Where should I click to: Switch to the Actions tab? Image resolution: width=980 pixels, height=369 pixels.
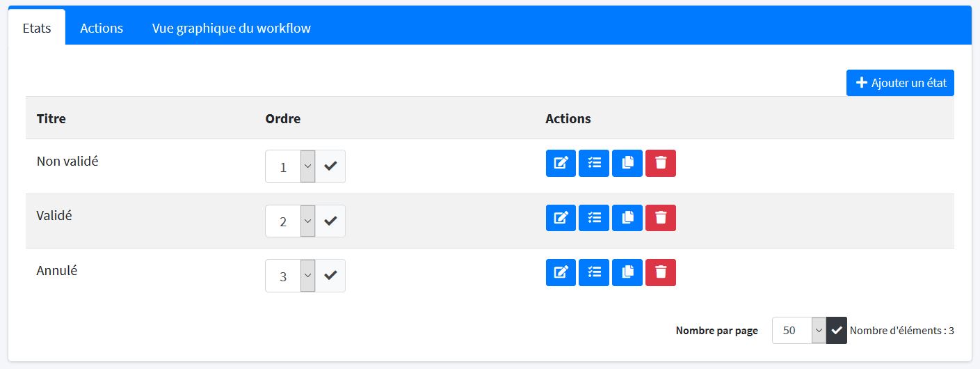(102, 29)
